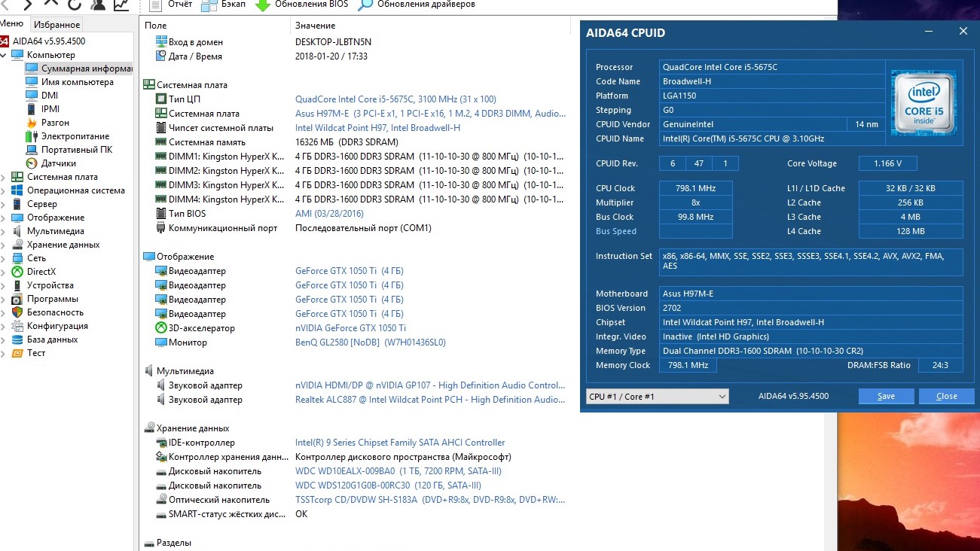980x551 pixels.
Task: Open the BenQ GL2580 monitor link
Action: tap(371, 342)
